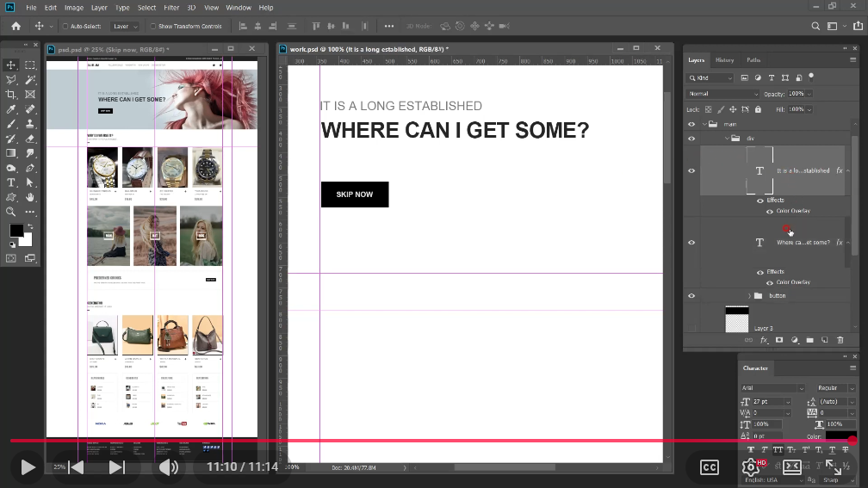Image resolution: width=868 pixels, height=488 pixels.
Task: Select the Eraser tool
Action: point(30,139)
